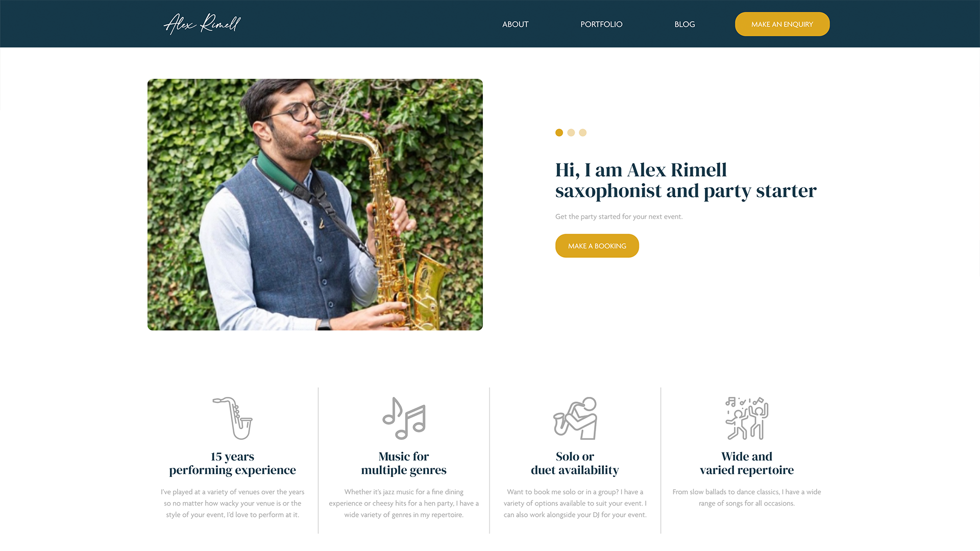Click the music notes icon
Screen dimensions: 980x551
[404, 418]
